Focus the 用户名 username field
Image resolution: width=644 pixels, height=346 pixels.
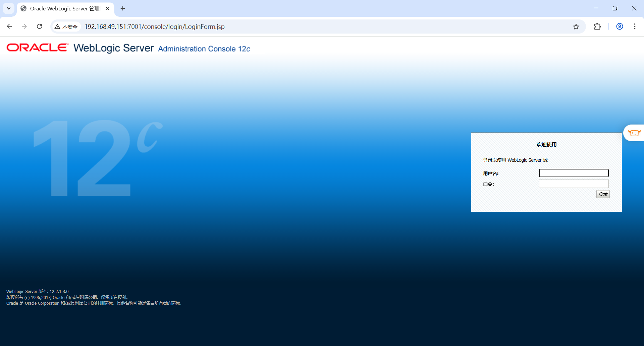click(x=574, y=173)
